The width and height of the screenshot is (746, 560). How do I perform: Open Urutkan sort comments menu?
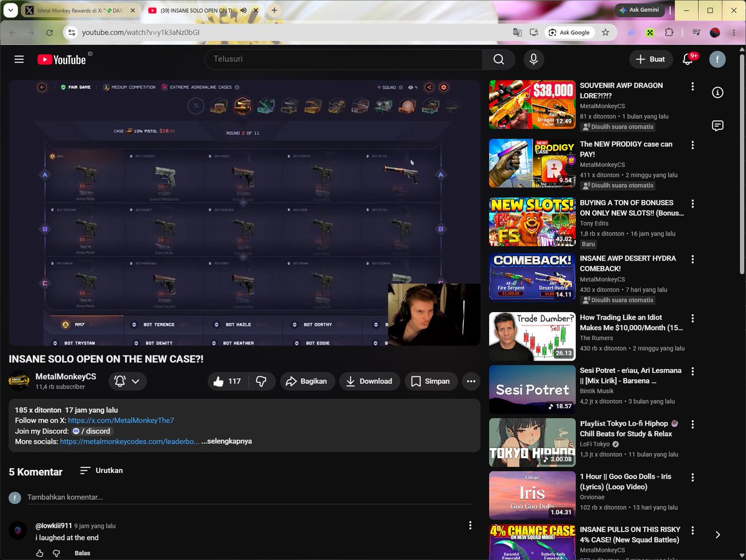click(101, 470)
